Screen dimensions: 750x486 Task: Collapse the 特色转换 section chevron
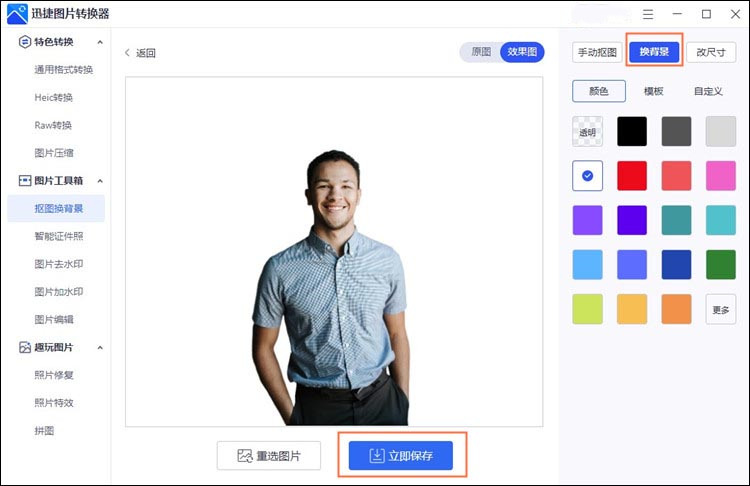pyautogui.click(x=100, y=42)
